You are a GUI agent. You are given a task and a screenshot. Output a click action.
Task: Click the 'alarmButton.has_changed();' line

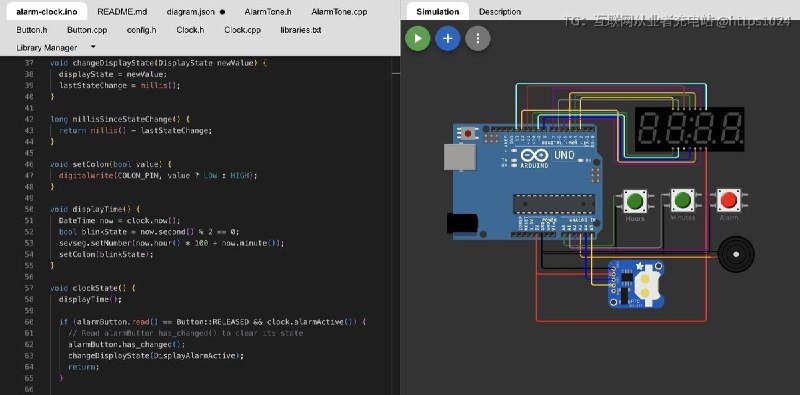(x=127, y=344)
